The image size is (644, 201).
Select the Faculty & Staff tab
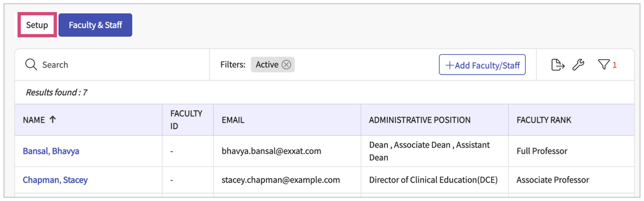point(95,25)
